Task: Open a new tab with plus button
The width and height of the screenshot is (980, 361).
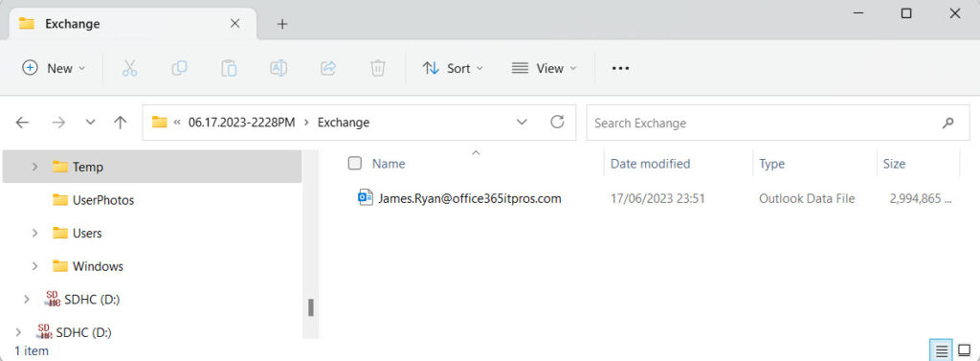Action: [282, 24]
